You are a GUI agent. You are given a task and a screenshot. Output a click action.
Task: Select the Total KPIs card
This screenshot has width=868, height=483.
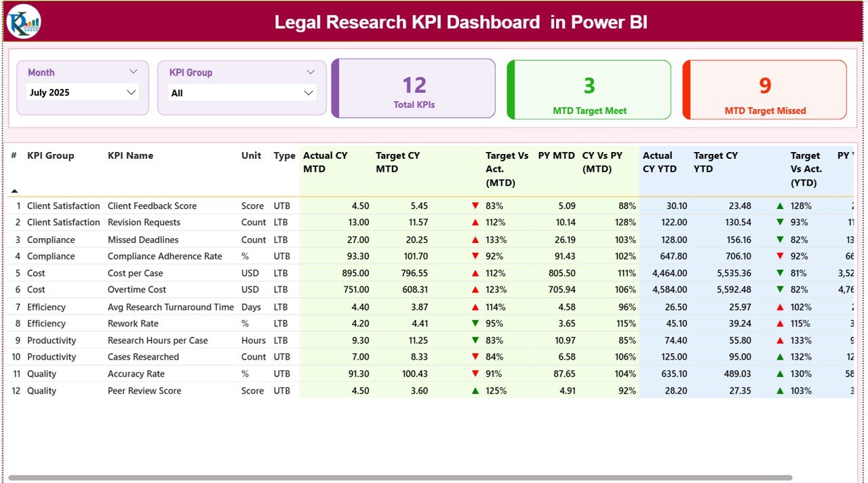[414, 89]
